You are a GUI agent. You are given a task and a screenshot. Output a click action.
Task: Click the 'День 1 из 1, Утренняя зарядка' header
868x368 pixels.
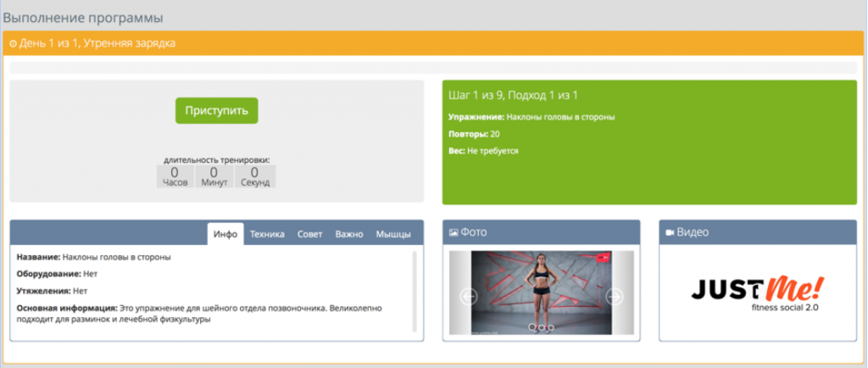[x=97, y=44]
